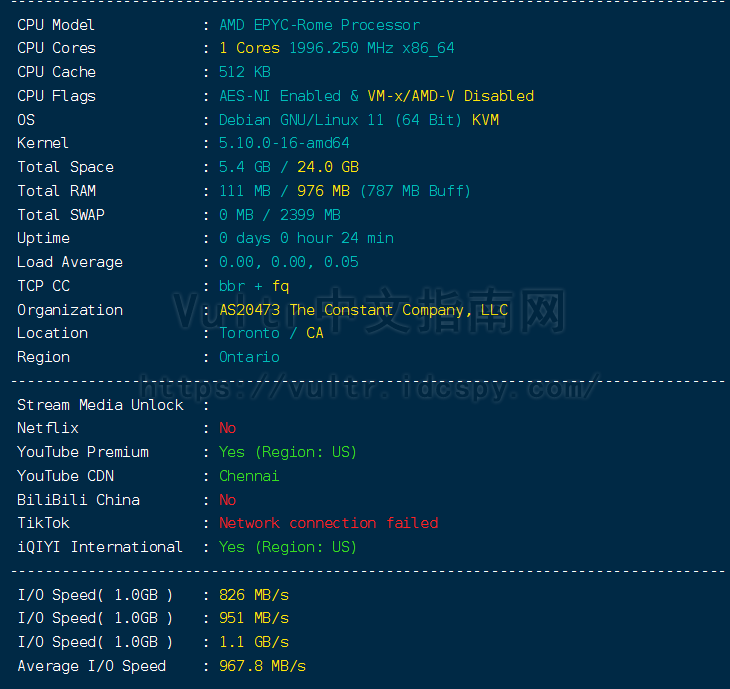730x689 pixels.
Task: Click the 'KVM' virtualization value
Action: [485, 120]
